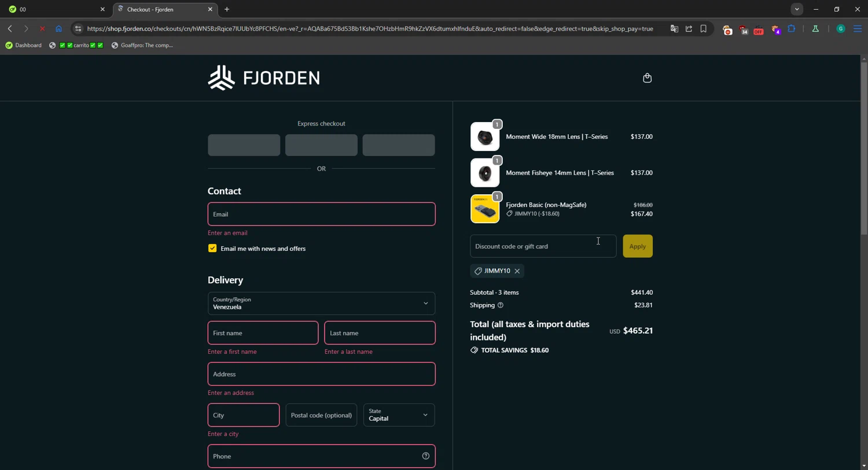Open the tab search dropdown arrow
This screenshot has width=868, height=470.
(x=797, y=9)
